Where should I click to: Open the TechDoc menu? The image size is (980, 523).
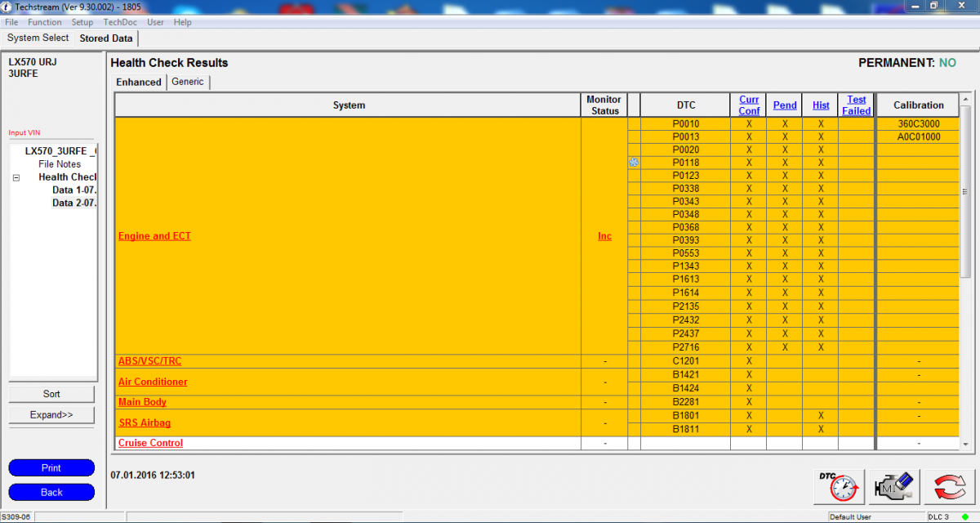pos(120,22)
